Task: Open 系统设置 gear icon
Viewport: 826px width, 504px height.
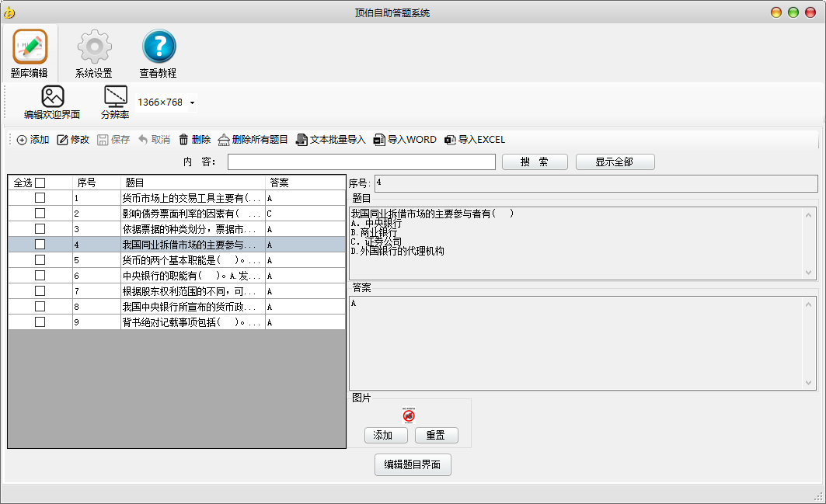Action: click(94, 48)
